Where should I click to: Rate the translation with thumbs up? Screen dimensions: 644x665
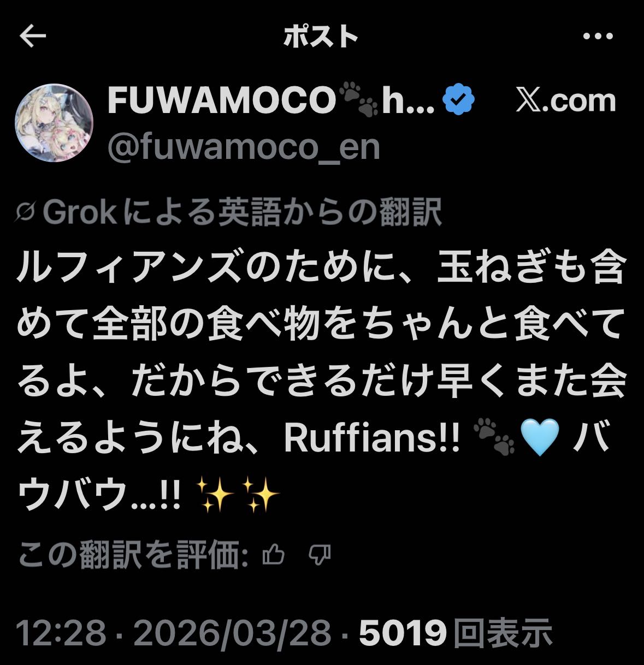tap(274, 555)
